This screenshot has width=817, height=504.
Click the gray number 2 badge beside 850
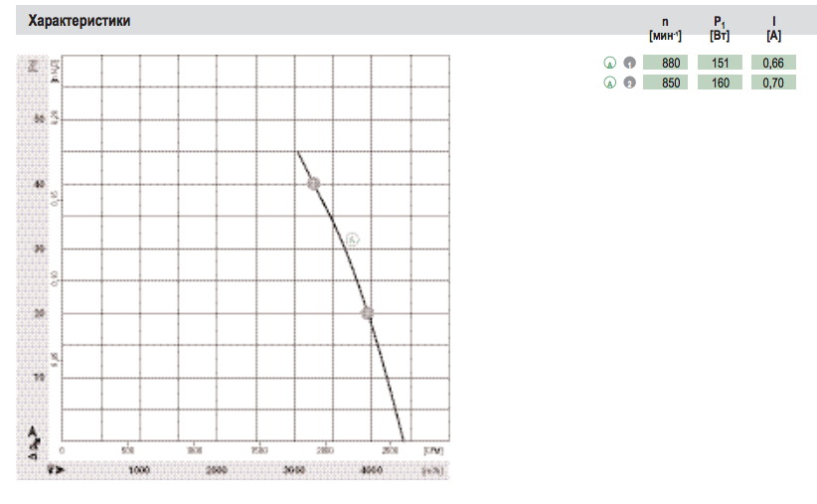point(629,83)
